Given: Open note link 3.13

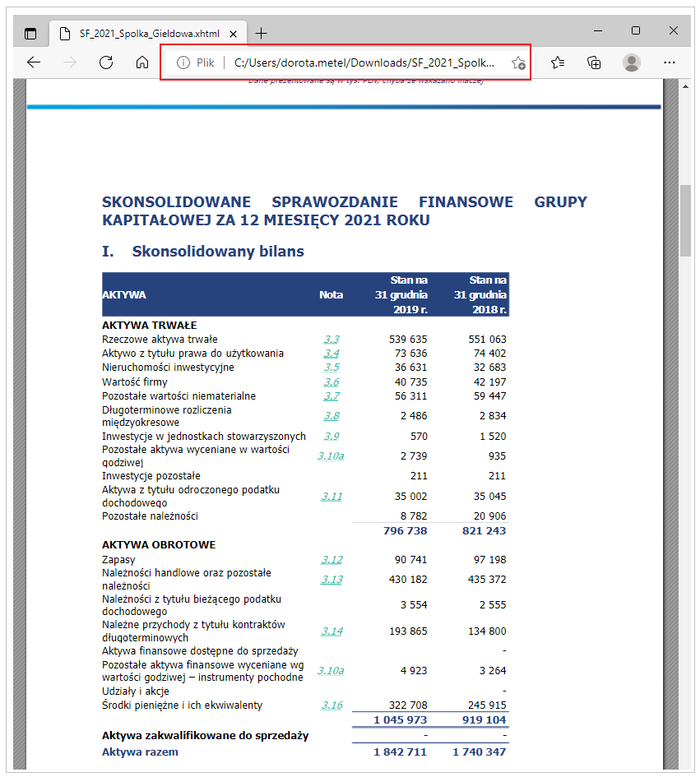Looking at the screenshot, I should (331, 580).
